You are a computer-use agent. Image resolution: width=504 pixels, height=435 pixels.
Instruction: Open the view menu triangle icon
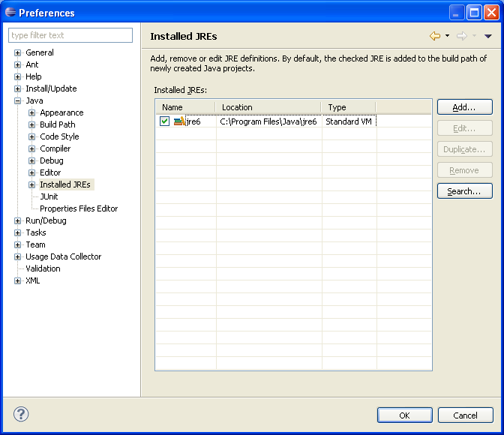487,36
